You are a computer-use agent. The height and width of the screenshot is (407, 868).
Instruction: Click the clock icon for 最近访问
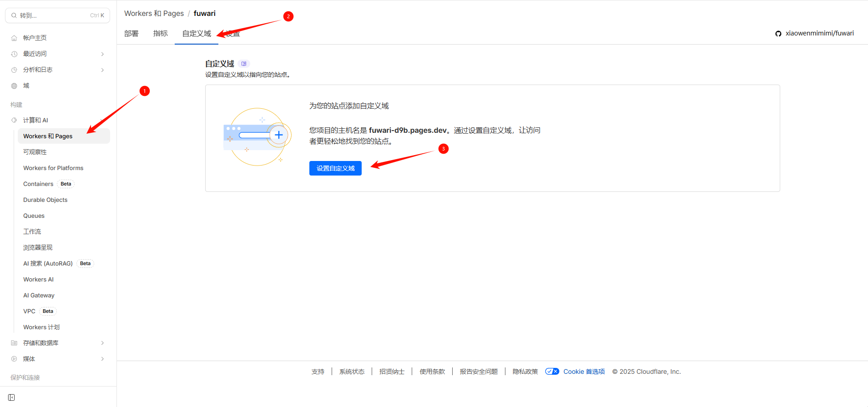[x=14, y=54]
